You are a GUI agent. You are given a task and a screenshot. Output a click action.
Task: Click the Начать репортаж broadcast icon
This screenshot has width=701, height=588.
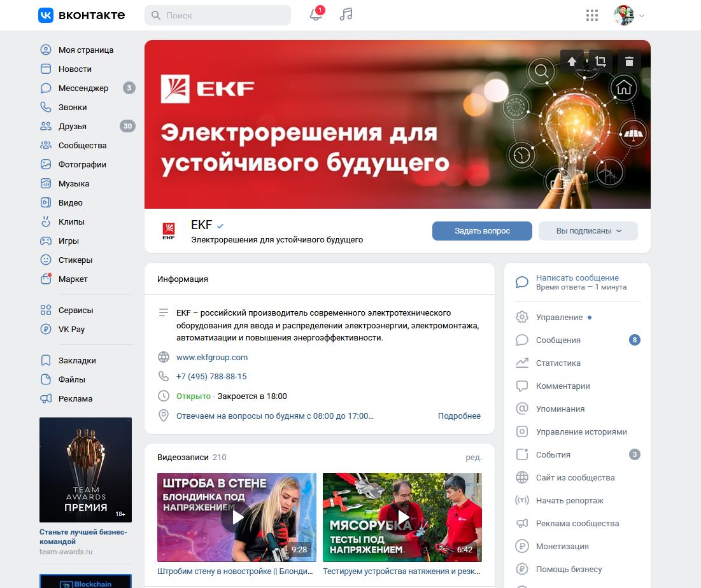tap(521, 500)
